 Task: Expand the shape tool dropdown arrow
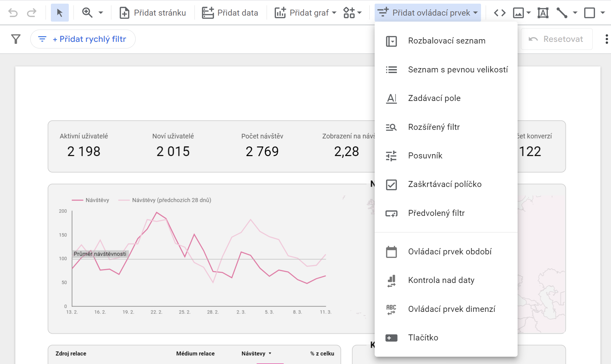click(602, 13)
